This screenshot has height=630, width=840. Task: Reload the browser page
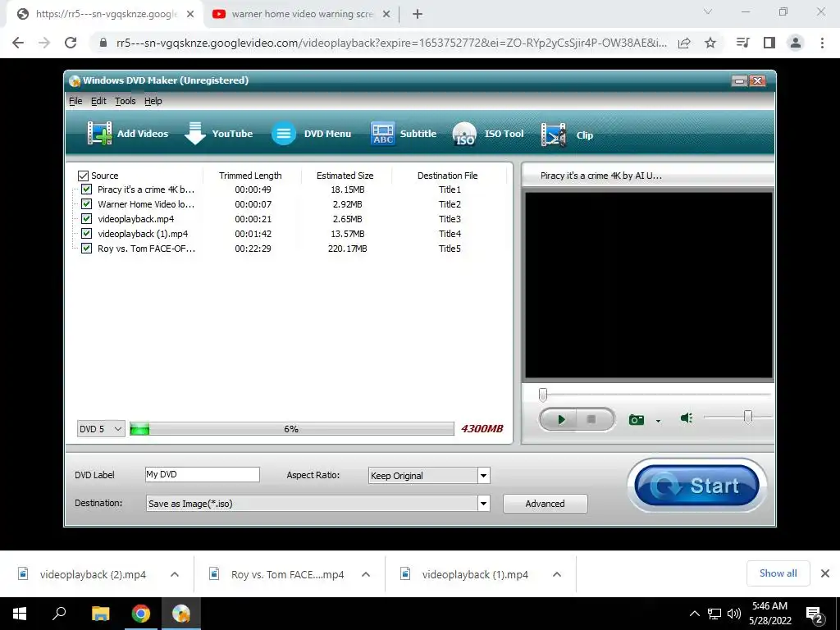coord(71,43)
